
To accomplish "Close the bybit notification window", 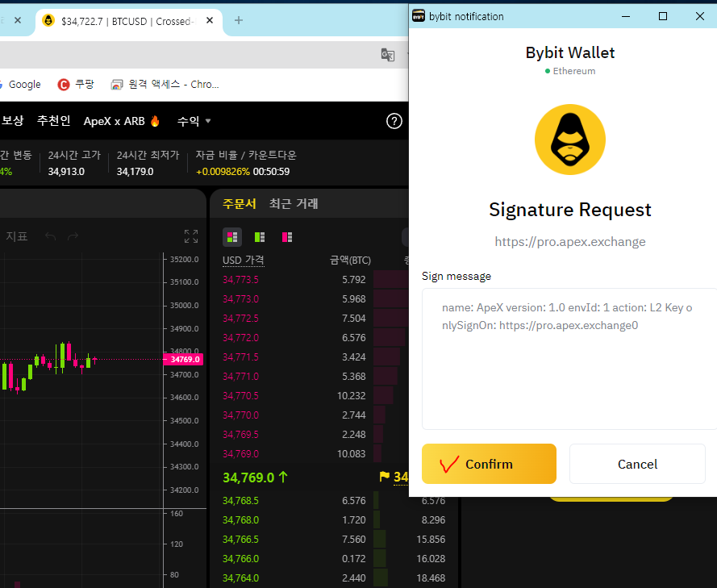I will [699, 16].
